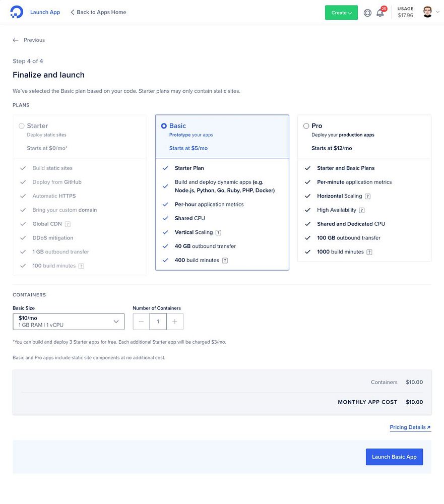The height and width of the screenshot is (504, 444).
Task: Select the Starter plan radio button
Action: (x=22, y=126)
